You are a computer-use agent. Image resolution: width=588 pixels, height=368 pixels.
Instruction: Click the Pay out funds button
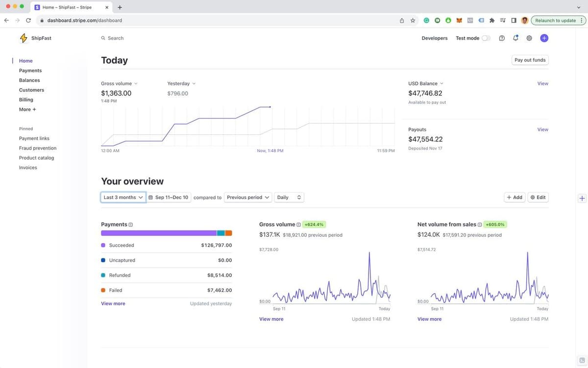pos(530,60)
